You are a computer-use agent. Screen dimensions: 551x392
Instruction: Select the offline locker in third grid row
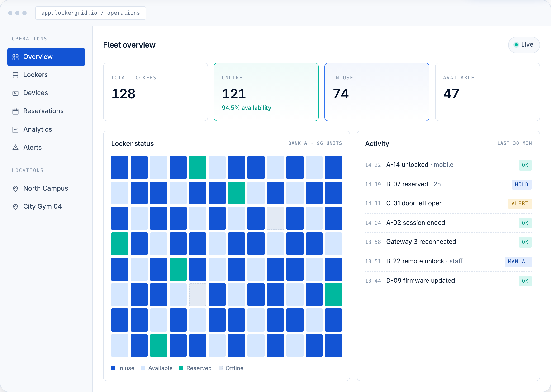[275, 218]
